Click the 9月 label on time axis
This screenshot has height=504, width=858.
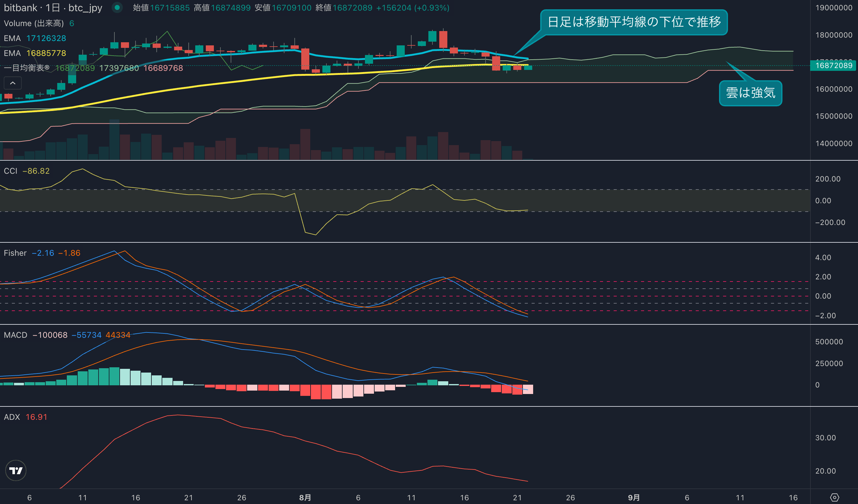coord(634,497)
